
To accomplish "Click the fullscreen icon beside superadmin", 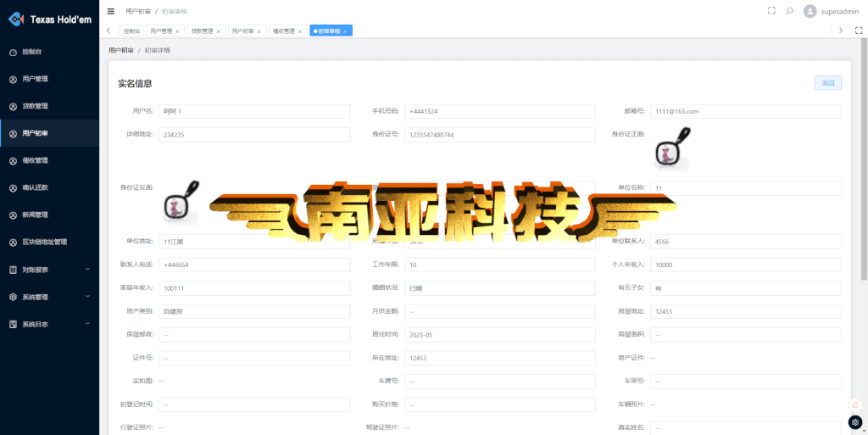I will tap(771, 10).
